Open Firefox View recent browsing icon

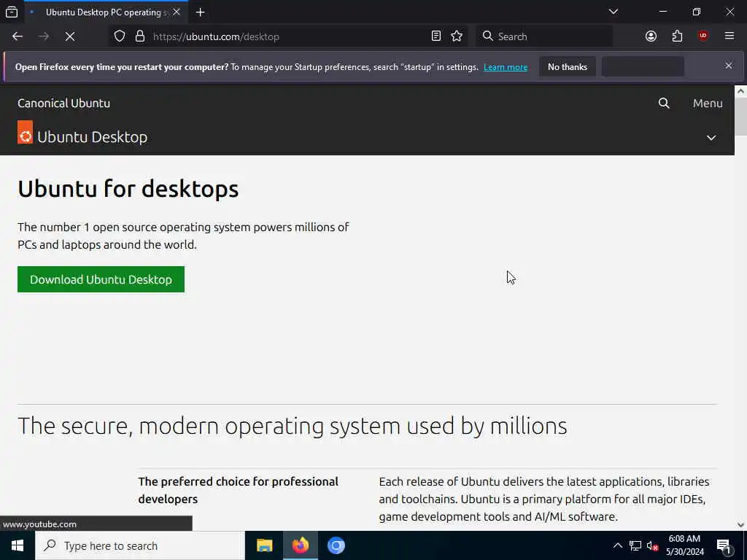tap(12, 12)
